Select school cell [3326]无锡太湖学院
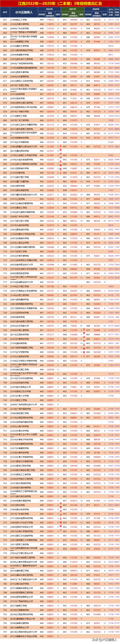The image size is (120, 644). 24,24
